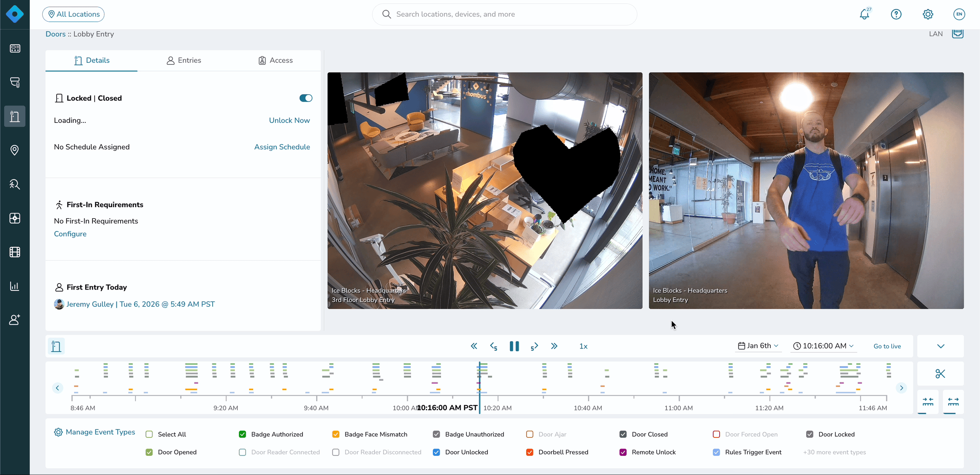Uncheck the Doorbell Pressed checkbox
The height and width of the screenshot is (475, 980).
(x=530, y=452)
